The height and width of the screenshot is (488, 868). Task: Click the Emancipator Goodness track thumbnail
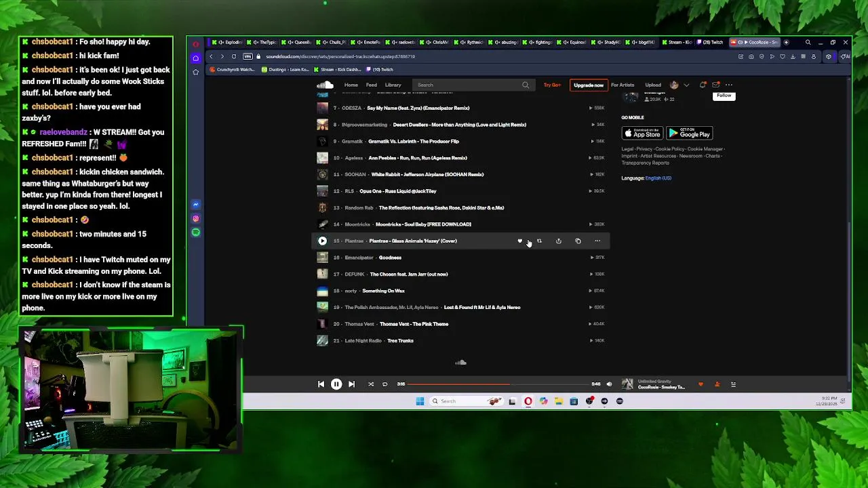(322, 258)
